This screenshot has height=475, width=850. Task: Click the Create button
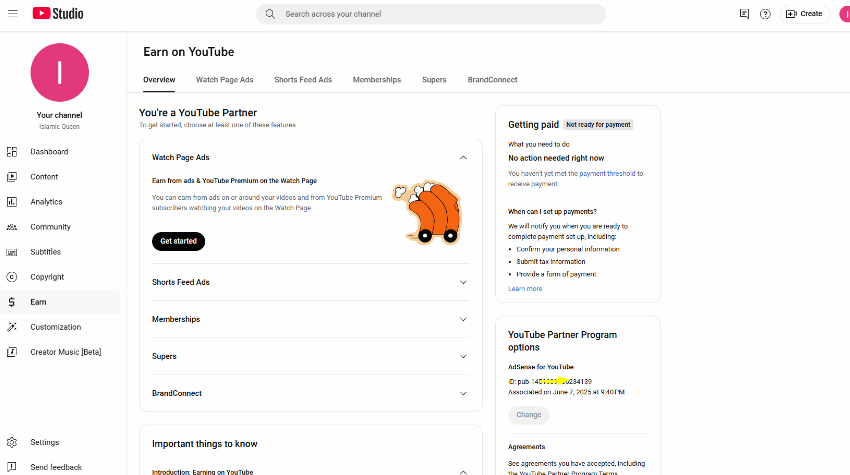pyautogui.click(x=804, y=14)
